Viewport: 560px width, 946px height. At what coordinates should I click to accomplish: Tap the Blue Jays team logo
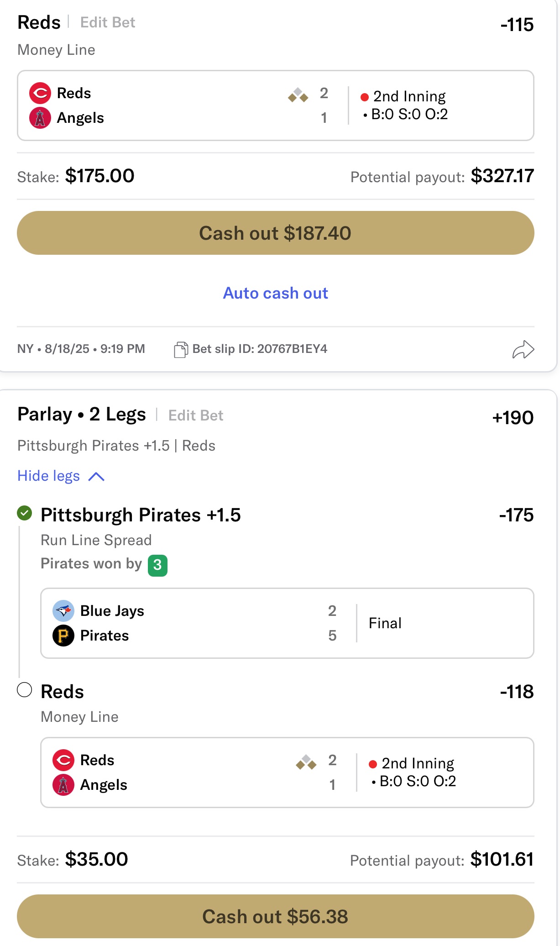[x=63, y=611]
